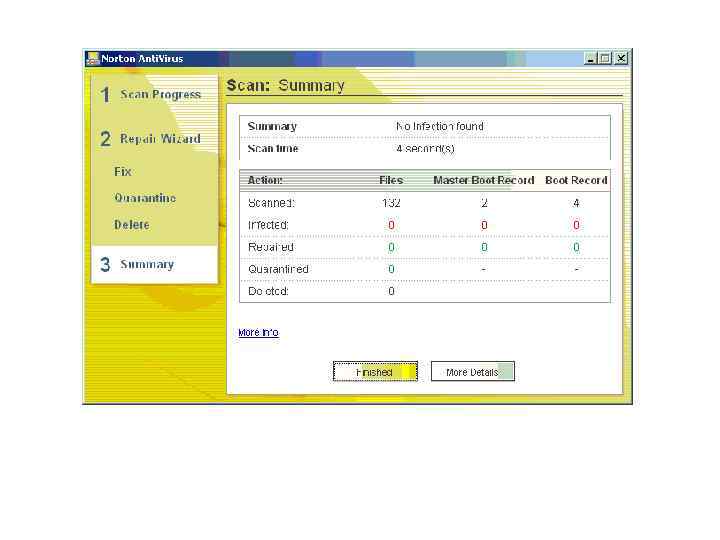Click the Action column header
This screenshot has height=540, width=720.
265,180
